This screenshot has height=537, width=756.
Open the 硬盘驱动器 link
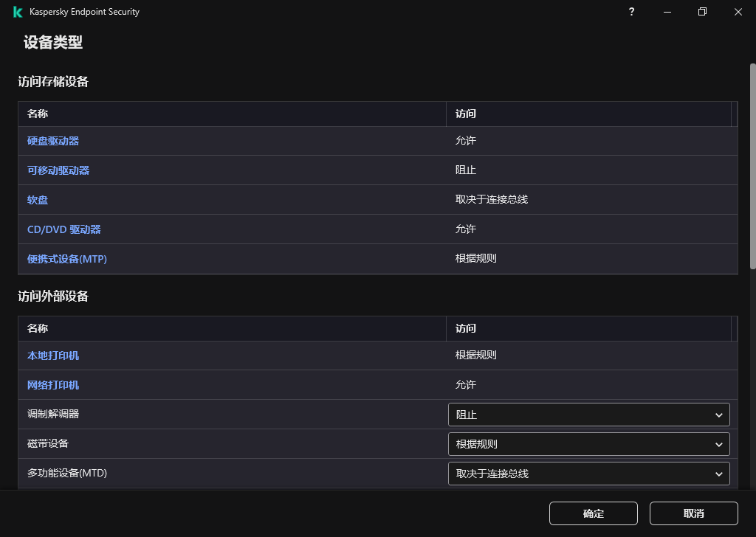point(53,141)
